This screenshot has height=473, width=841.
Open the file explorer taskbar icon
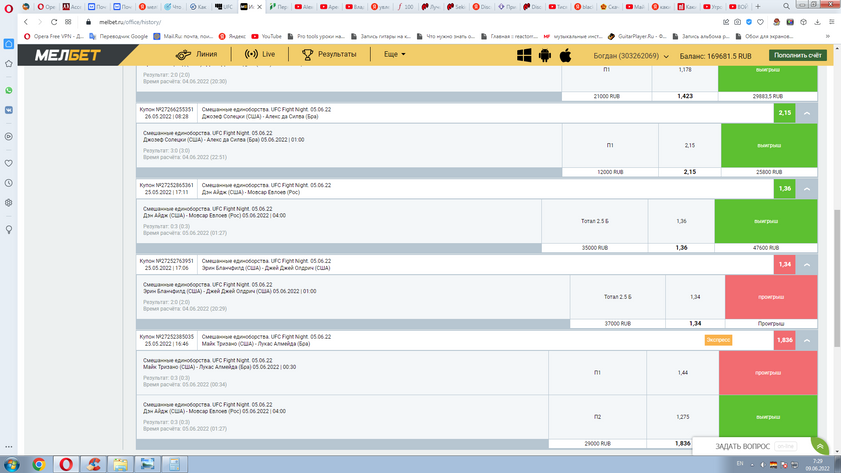tap(120, 464)
